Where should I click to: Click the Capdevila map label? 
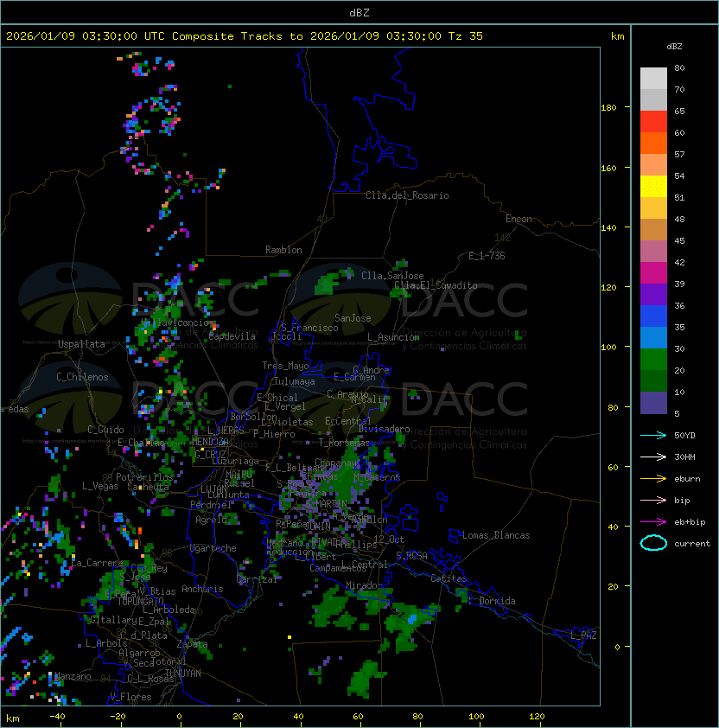pyautogui.click(x=232, y=336)
